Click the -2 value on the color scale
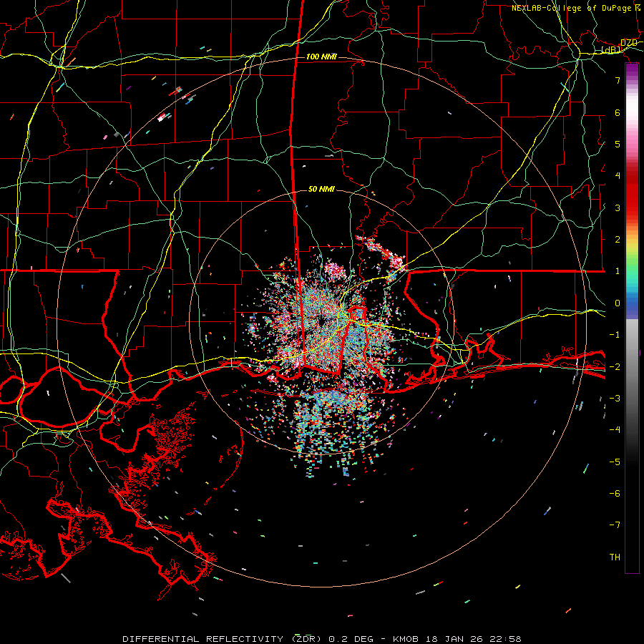 click(x=615, y=367)
